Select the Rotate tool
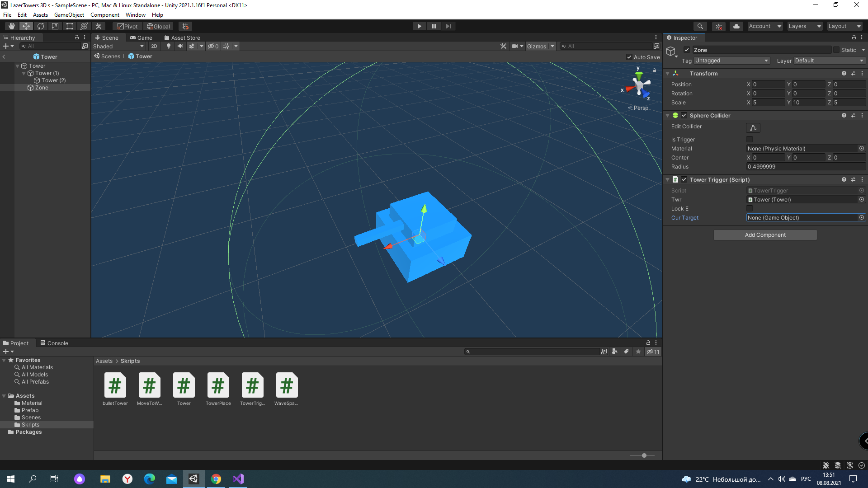The height and width of the screenshot is (488, 868). point(41,26)
